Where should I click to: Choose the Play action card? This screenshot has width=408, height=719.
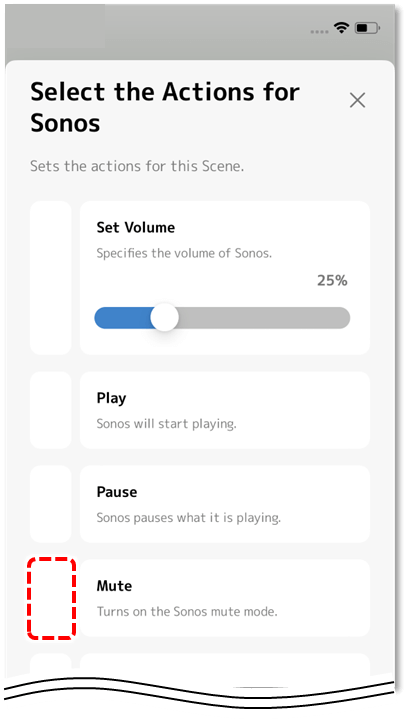tap(225, 410)
